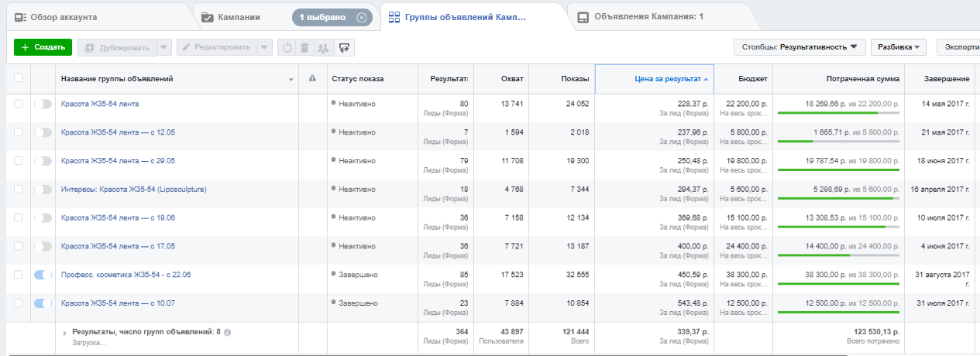980x356 pixels.
Task: Click the import/export arrows icon in toolbar
Action: tap(345, 47)
